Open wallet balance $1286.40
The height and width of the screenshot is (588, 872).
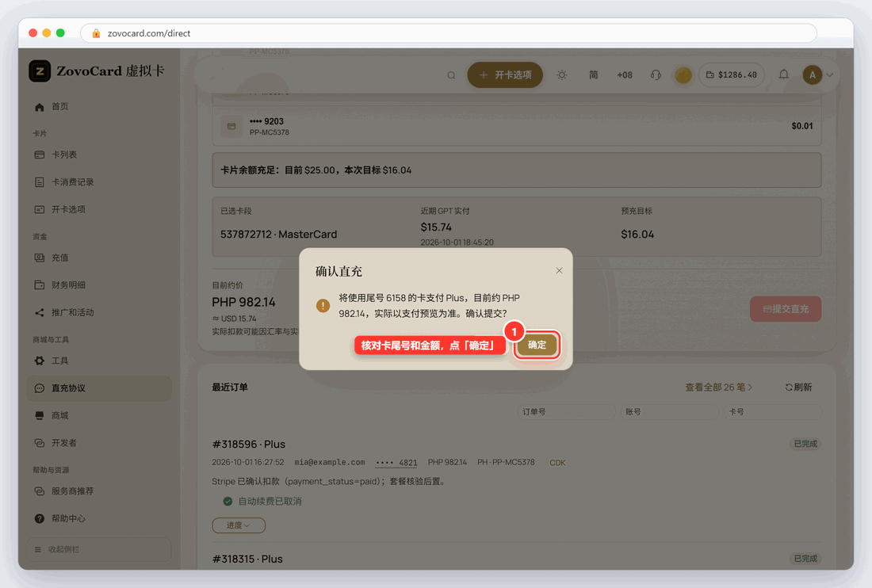click(732, 74)
